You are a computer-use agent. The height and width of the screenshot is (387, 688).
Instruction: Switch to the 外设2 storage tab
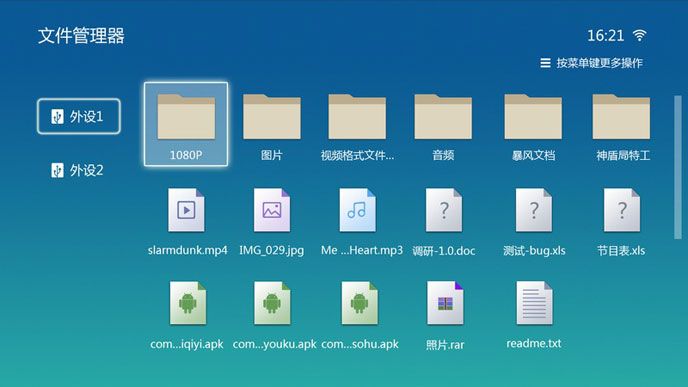click(x=78, y=170)
